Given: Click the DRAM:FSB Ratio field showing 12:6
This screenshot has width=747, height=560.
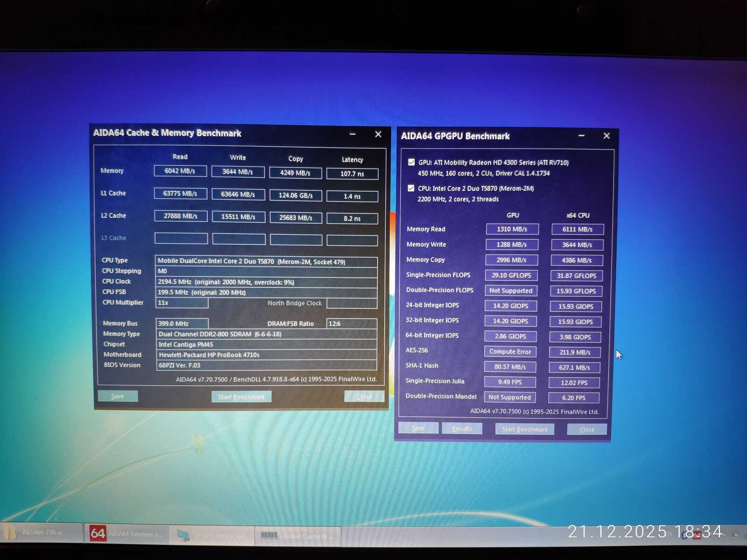Looking at the screenshot, I should pos(352,323).
